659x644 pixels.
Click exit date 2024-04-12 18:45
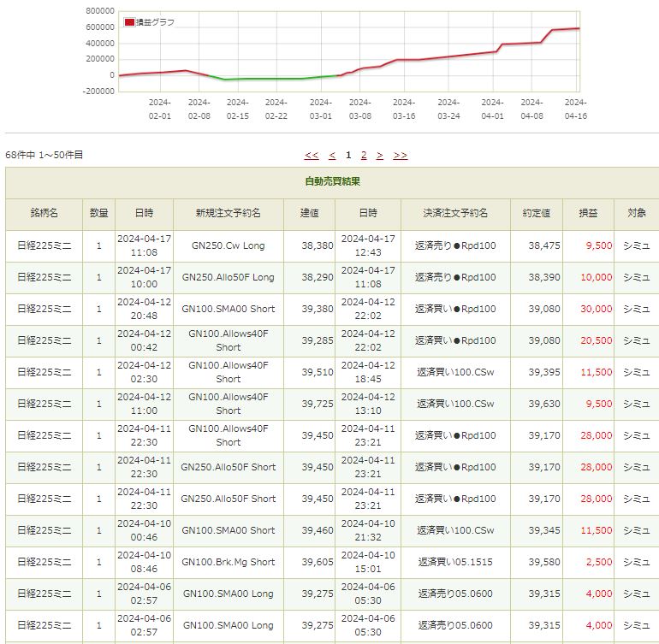coord(368,372)
